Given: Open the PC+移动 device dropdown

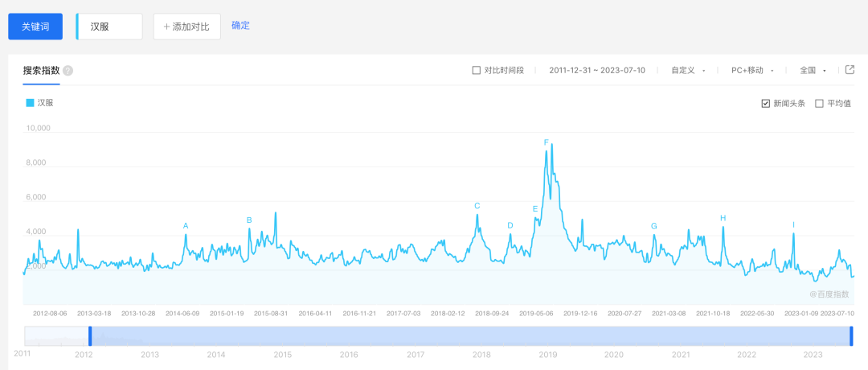Looking at the screenshot, I should [x=751, y=71].
